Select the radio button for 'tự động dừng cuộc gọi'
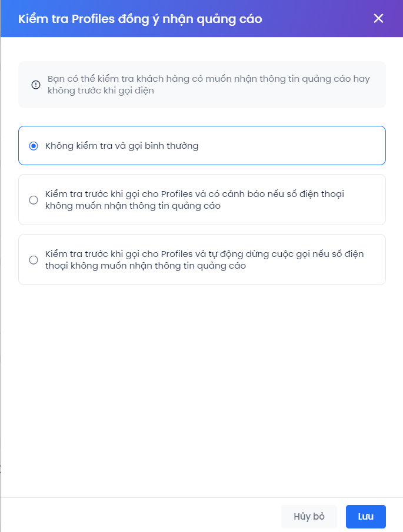The image size is (403, 532). point(34,260)
